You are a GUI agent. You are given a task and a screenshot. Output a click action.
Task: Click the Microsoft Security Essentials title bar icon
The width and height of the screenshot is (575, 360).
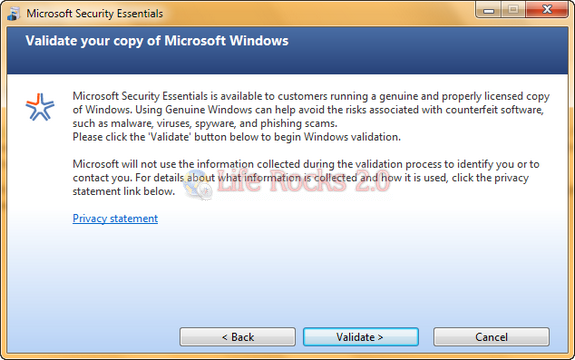pyautogui.click(x=14, y=14)
